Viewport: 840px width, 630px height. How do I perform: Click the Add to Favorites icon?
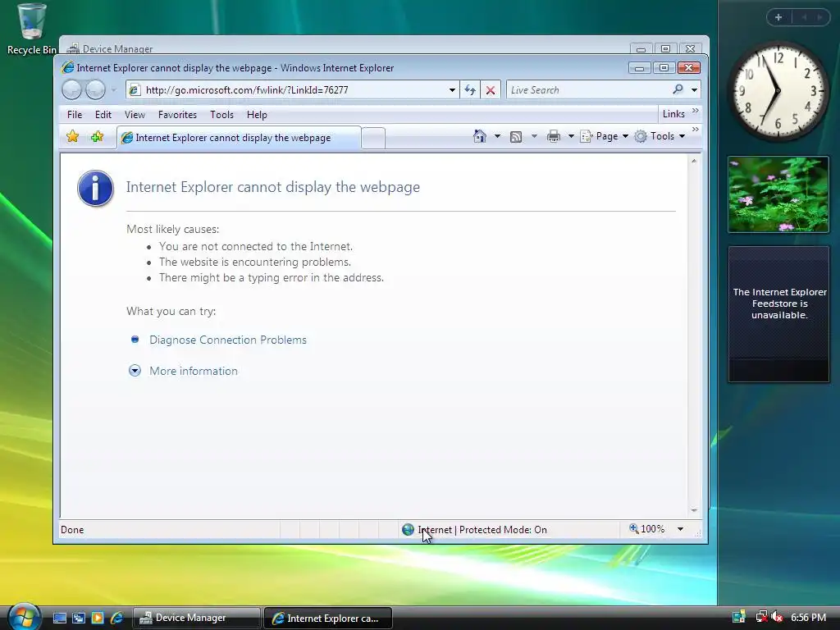point(97,137)
